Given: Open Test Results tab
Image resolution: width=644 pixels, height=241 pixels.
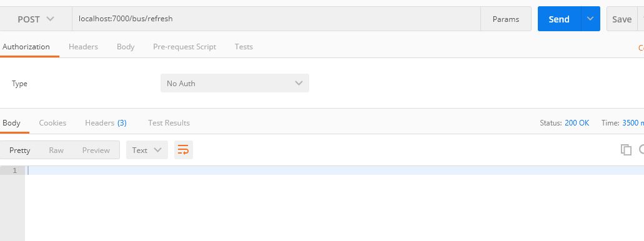Looking at the screenshot, I should pyautogui.click(x=169, y=123).
